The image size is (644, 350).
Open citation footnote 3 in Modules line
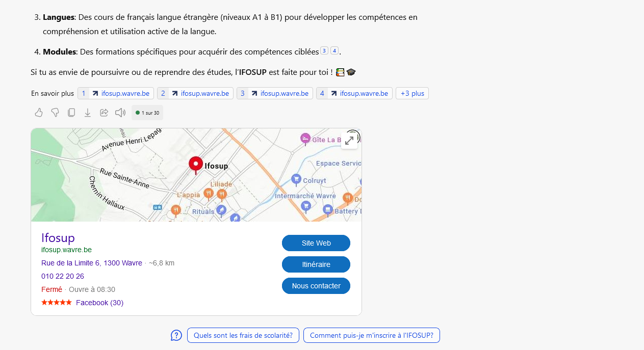324,50
